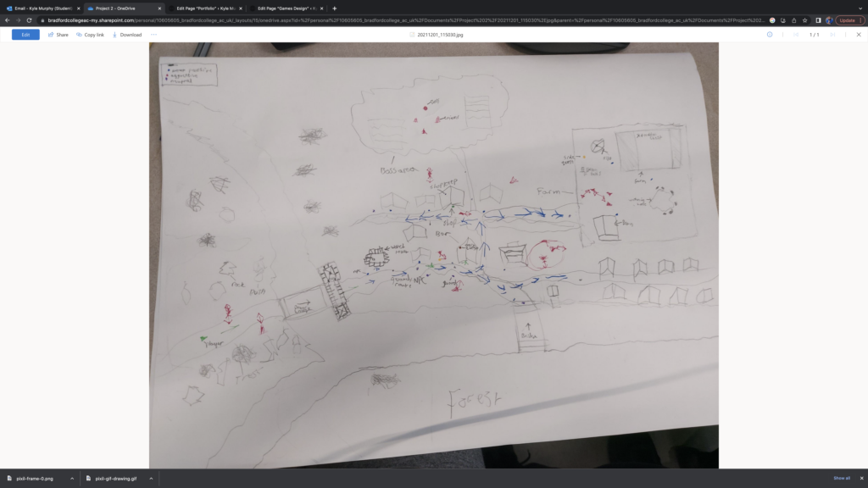This screenshot has width=868, height=488.
Task: Click the browser Forward arrow
Action: [19, 20]
